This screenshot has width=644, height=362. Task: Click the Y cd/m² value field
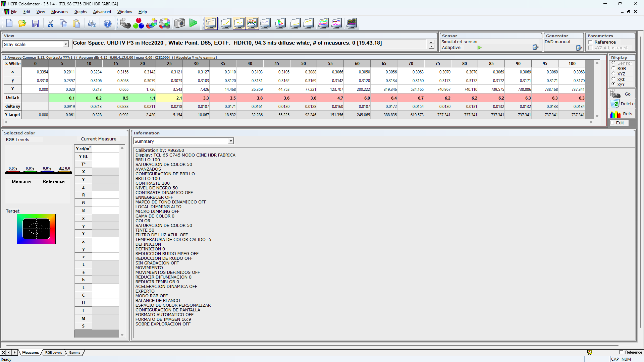[x=105, y=148]
